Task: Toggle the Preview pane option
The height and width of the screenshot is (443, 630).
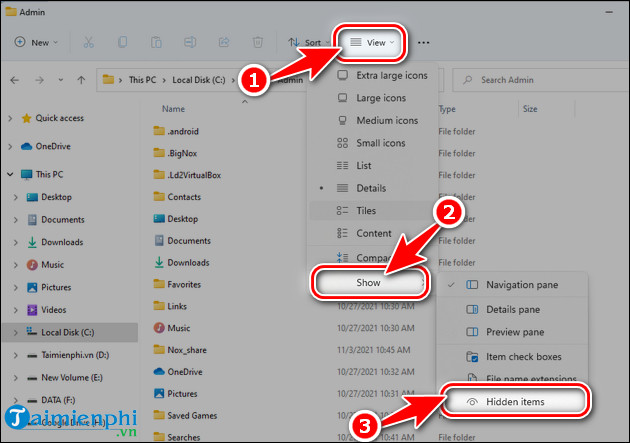Action: pos(512,332)
